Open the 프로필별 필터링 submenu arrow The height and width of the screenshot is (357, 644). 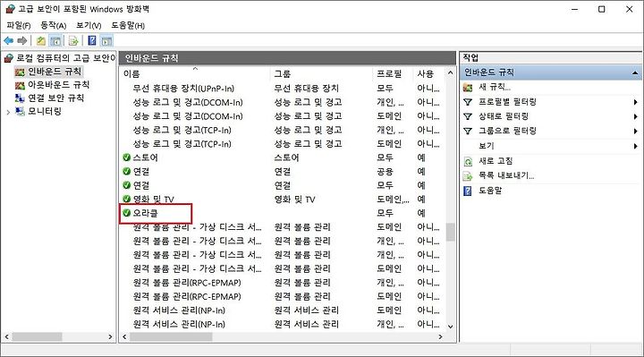point(635,102)
